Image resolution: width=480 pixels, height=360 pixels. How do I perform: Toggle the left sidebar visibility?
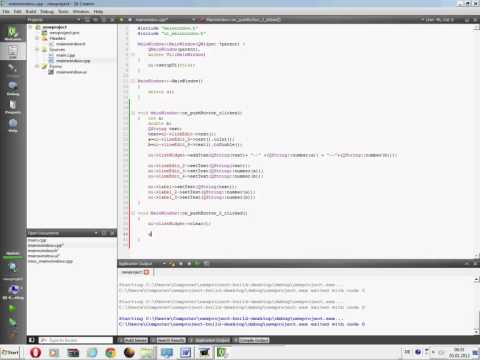[32, 340]
